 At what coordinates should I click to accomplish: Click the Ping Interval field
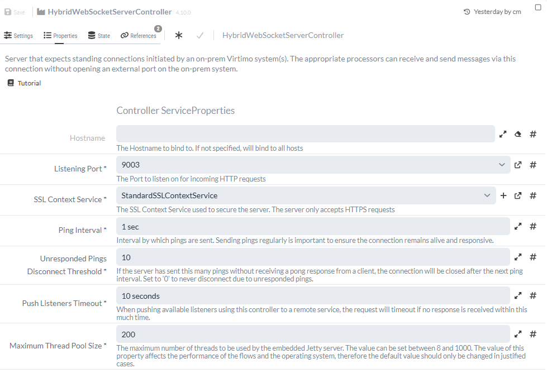(313, 226)
